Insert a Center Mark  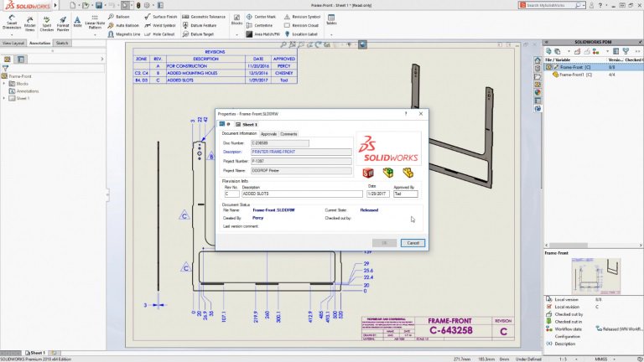pos(261,17)
